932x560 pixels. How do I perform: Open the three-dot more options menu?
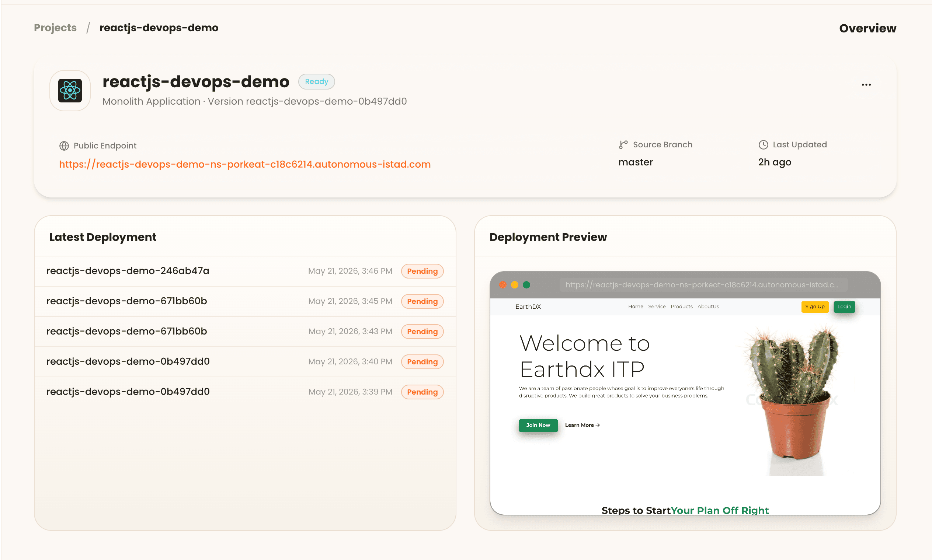pos(866,84)
